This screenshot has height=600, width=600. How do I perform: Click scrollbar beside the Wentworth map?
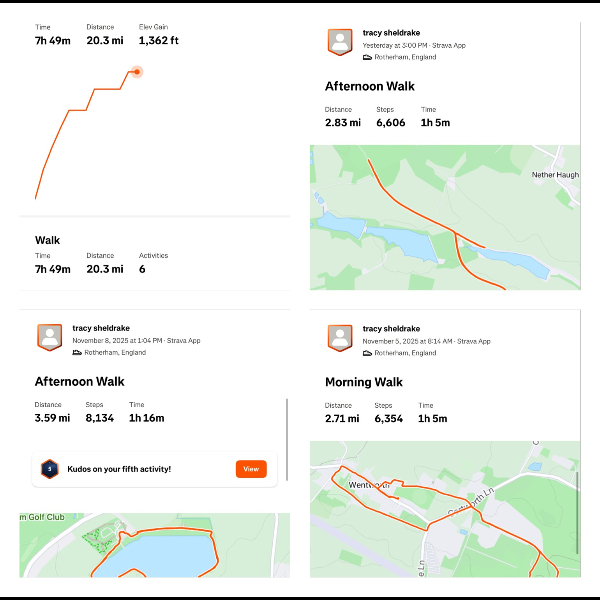(577, 510)
